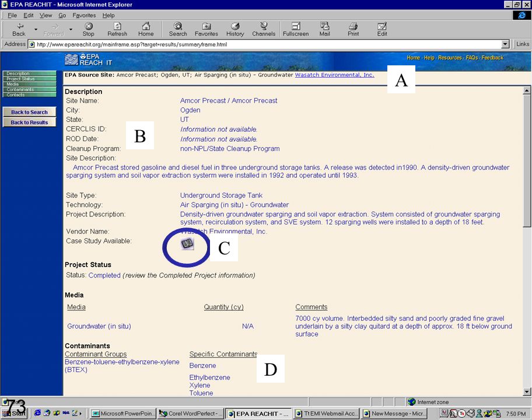Go to Home via toolbar icon
Viewport: 532px width, 420px height.
[146, 30]
